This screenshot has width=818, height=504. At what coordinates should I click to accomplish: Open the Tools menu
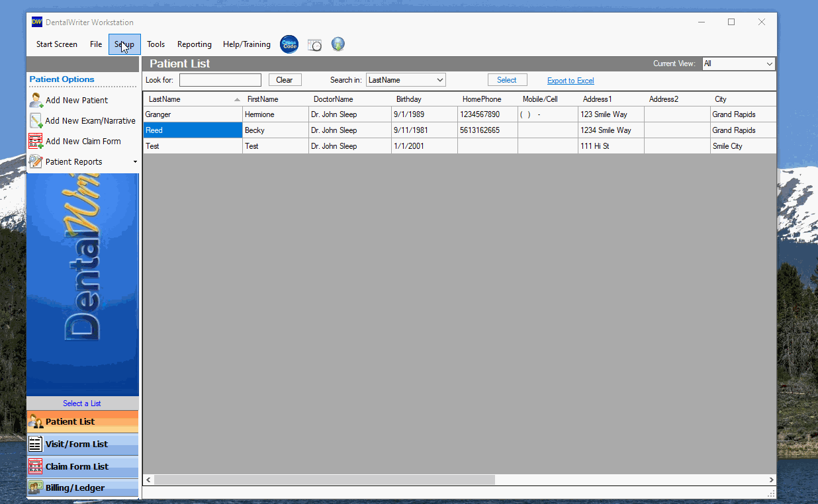click(156, 44)
